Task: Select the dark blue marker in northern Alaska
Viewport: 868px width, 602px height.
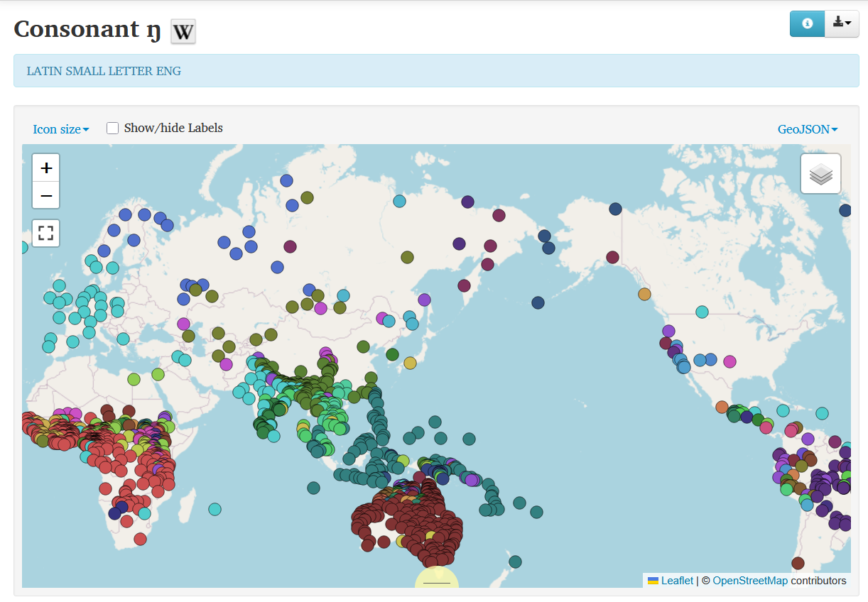Action: tap(615, 209)
